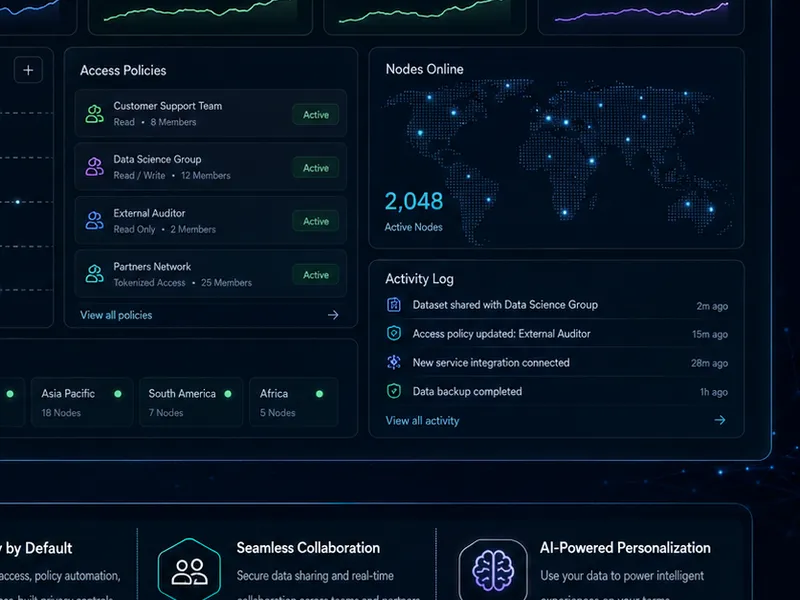Click 'New service integration connected' entry
The image size is (800, 600).
491,363
